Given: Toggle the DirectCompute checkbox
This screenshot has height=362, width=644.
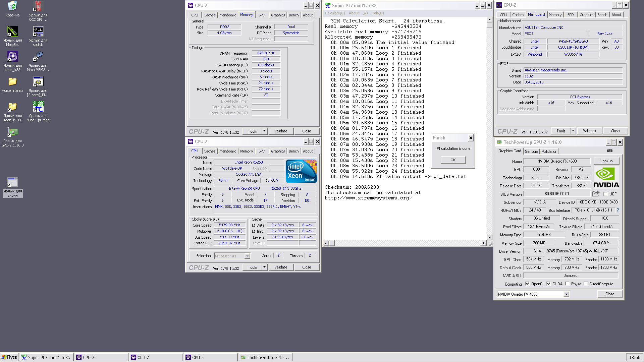Looking at the screenshot, I should tap(585, 284).
